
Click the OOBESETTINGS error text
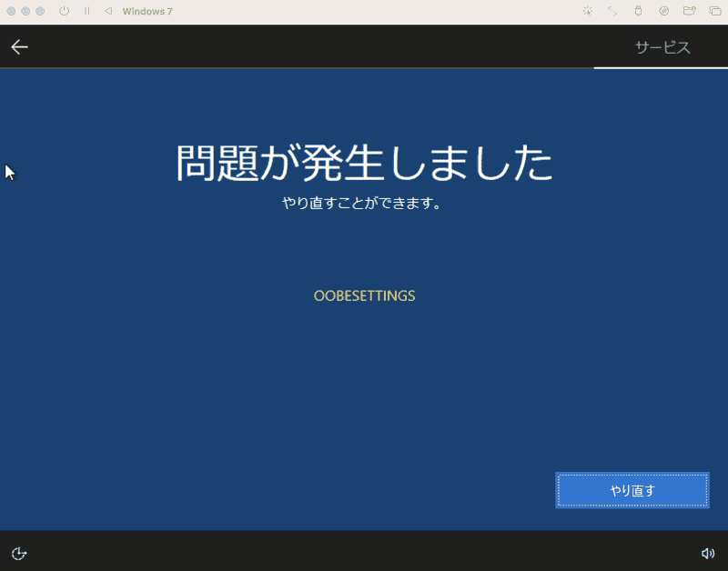click(365, 296)
